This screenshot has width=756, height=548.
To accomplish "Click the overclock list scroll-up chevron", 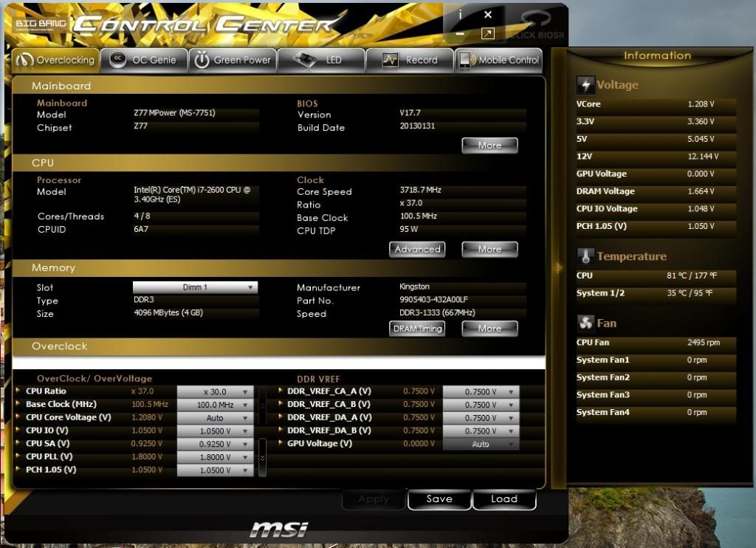I will [x=262, y=405].
